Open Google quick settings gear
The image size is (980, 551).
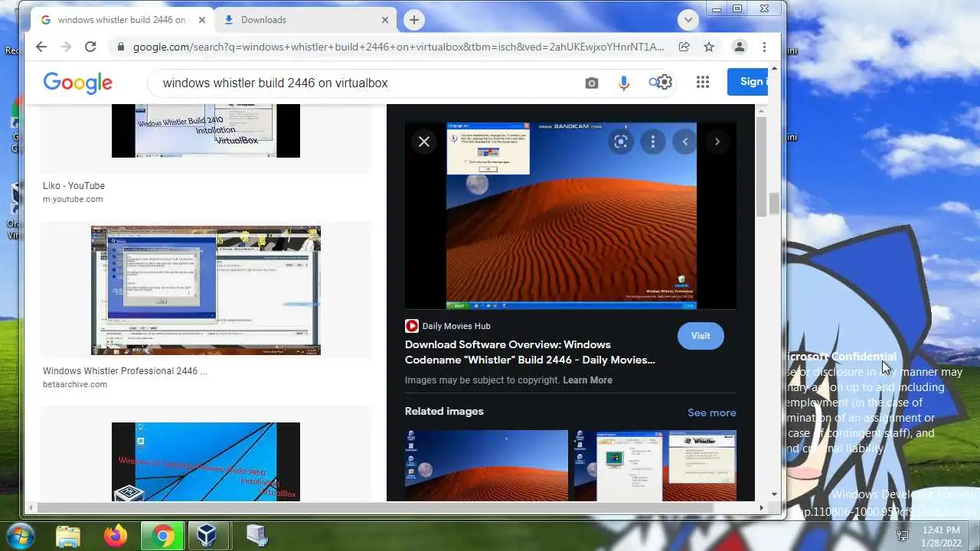[x=665, y=83]
